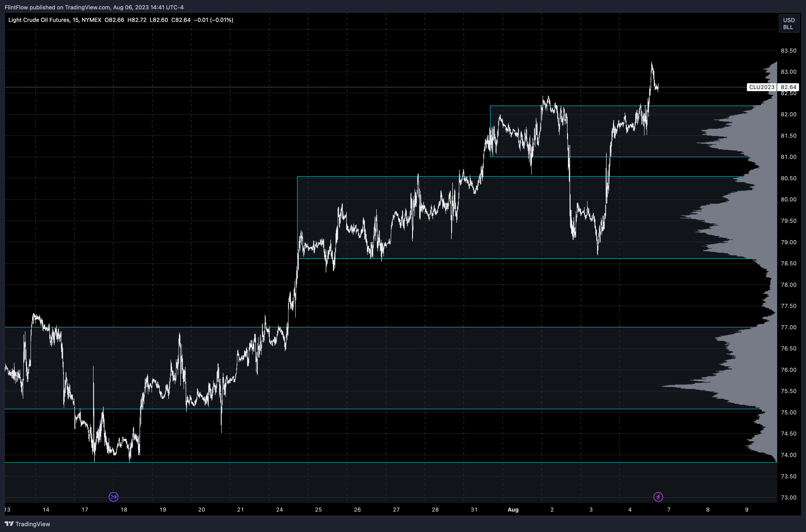
Task: Click the 78.00 price axis label
Action: pyautogui.click(x=788, y=285)
